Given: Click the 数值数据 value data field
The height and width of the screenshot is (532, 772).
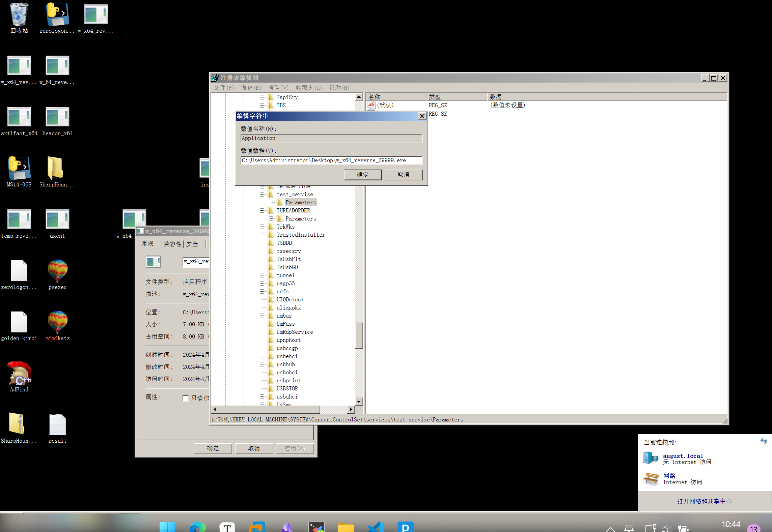Looking at the screenshot, I should (331, 160).
